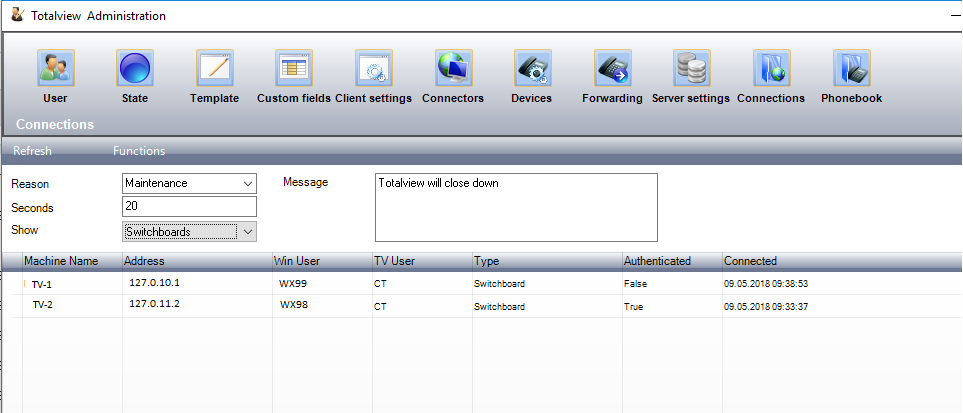Expand the Reason dropdown showing Maintenance
This screenshot has width=963, height=413.
click(248, 183)
